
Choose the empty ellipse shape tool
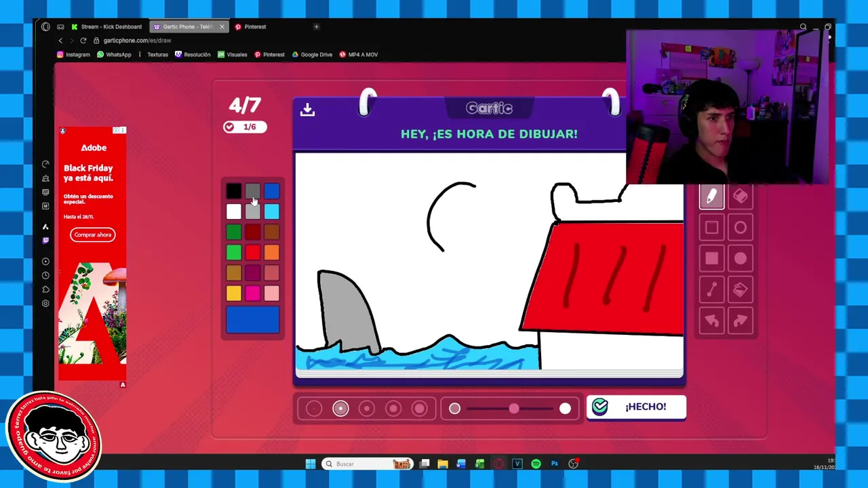coord(740,228)
